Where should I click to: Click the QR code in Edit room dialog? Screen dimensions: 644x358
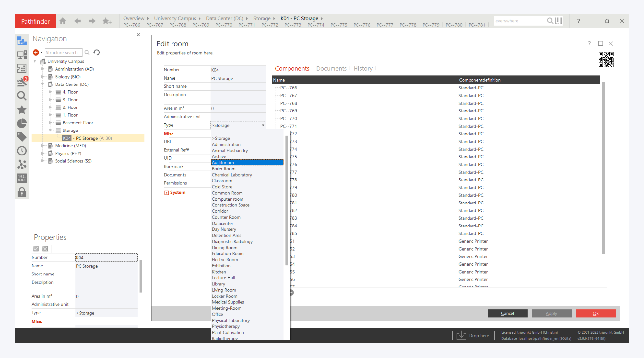tap(606, 60)
